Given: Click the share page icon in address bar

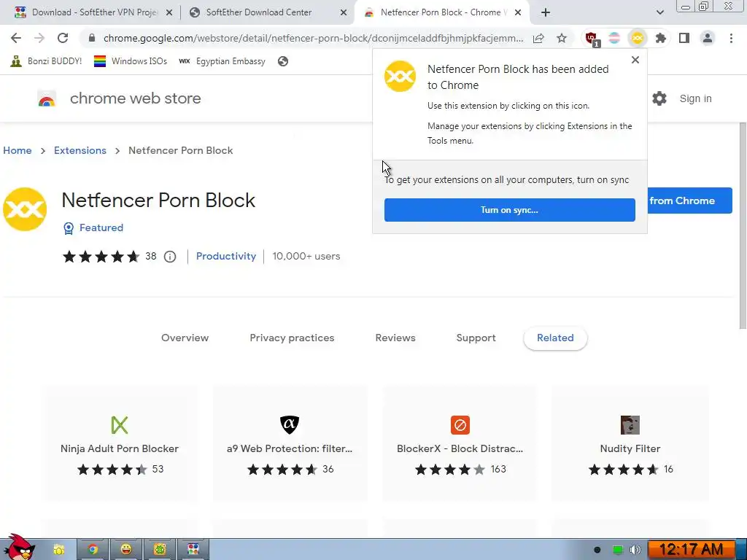Looking at the screenshot, I should coord(538,38).
